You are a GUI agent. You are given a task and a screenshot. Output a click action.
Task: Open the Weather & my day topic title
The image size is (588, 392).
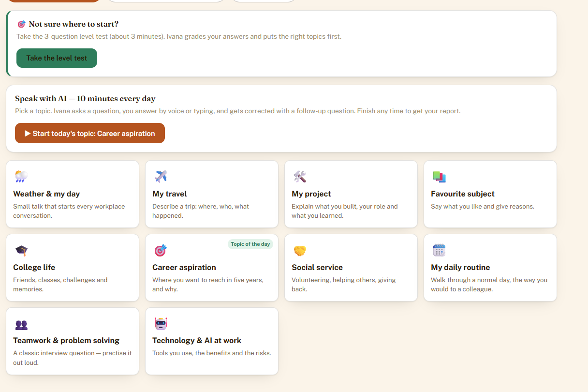pos(46,194)
